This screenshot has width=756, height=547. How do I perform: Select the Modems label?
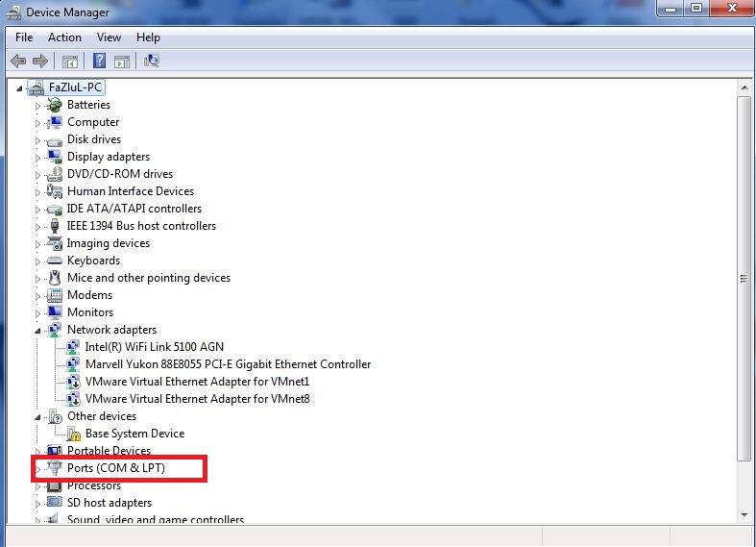coord(89,295)
